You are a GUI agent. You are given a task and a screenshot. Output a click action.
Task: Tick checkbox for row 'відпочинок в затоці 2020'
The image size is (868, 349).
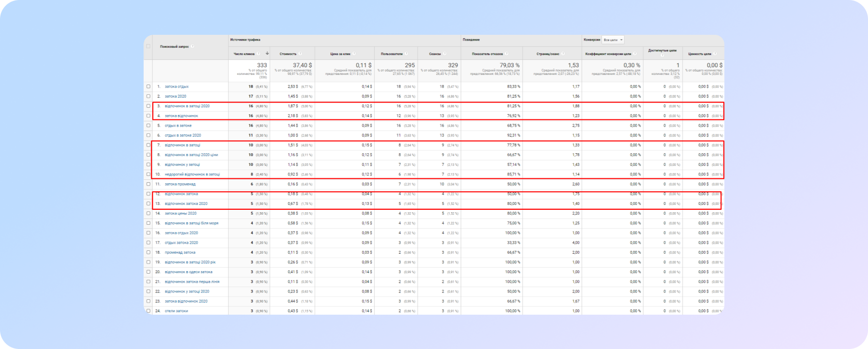click(148, 106)
